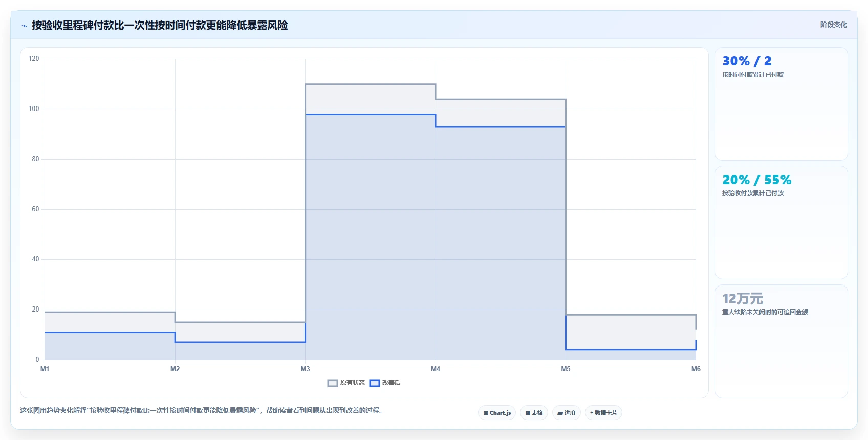Click the M2 x-axis label
The width and height of the screenshot is (868, 440).
point(175,369)
